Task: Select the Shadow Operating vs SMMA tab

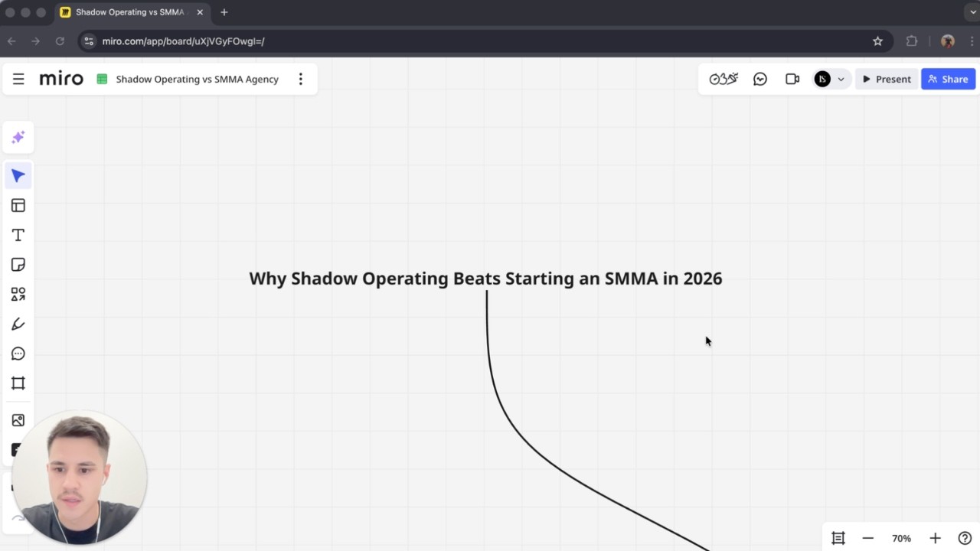Action: (x=132, y=12)
